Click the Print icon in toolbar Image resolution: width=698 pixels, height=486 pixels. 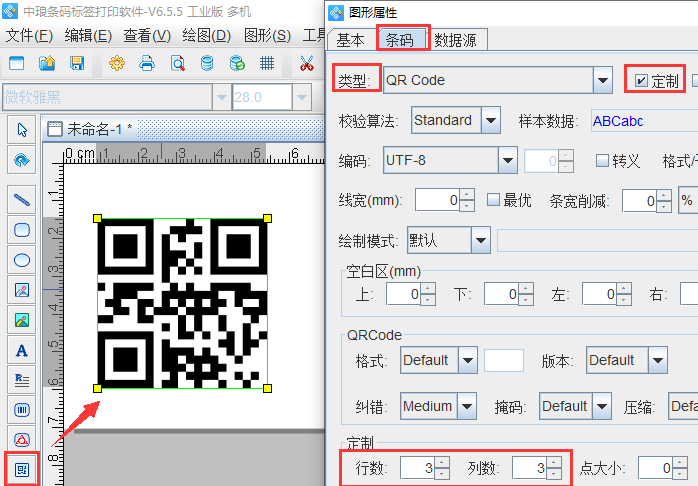tap(147, 63)
